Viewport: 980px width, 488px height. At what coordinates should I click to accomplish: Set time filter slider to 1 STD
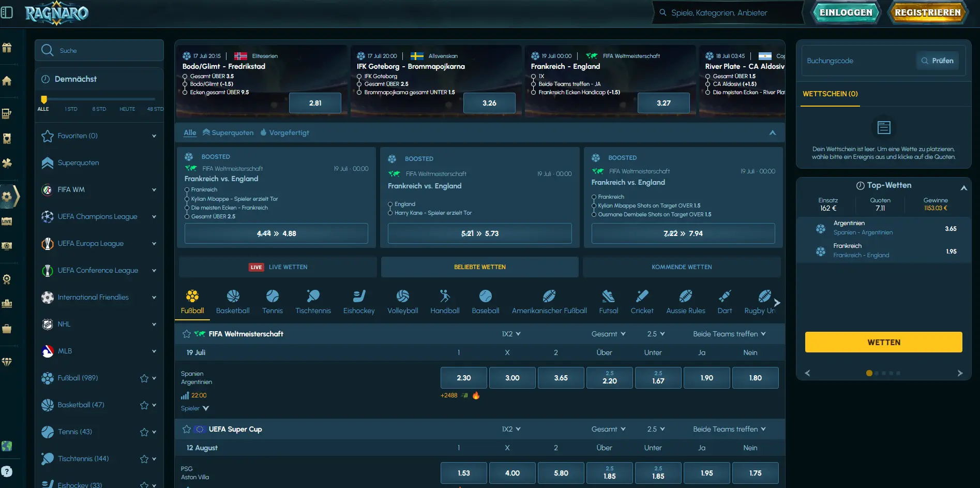(71, 109)
